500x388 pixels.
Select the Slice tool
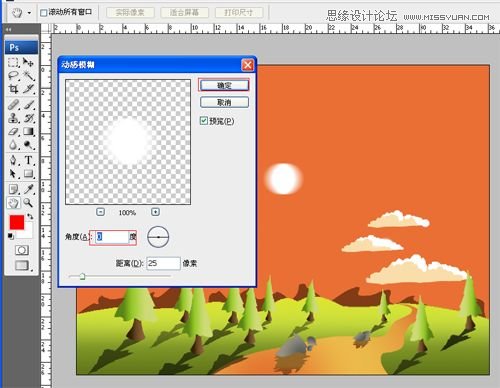[x=28, y=89]
